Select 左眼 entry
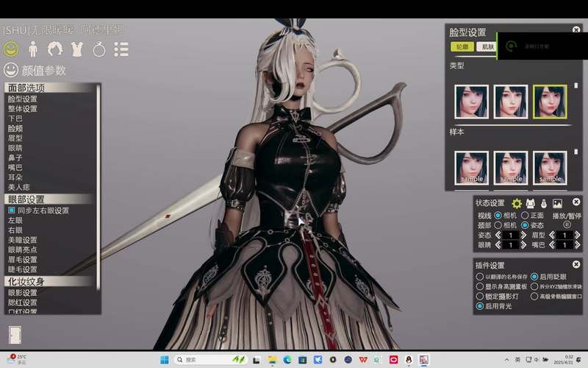This screenshot has width=588, height=368. pos(15,220)
